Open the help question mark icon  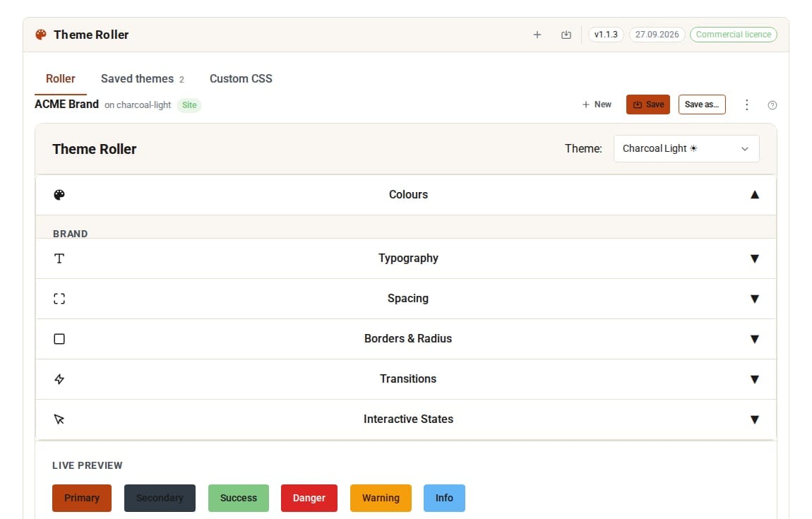click(772, 105)
